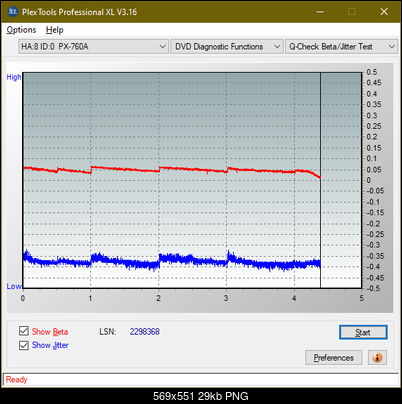Screen dimensions: 402x404
Task: Click the PlexTools XL app icon in title bar
Action: pos(13,12)
